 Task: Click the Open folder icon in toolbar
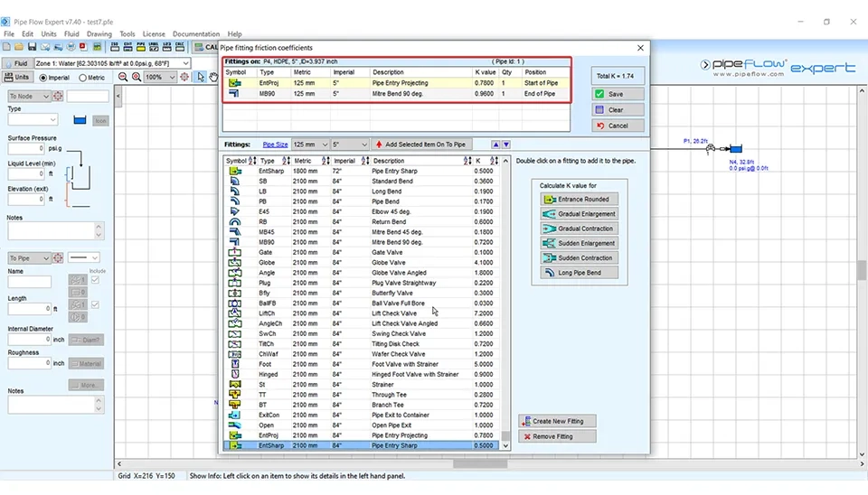pos(19,46)
